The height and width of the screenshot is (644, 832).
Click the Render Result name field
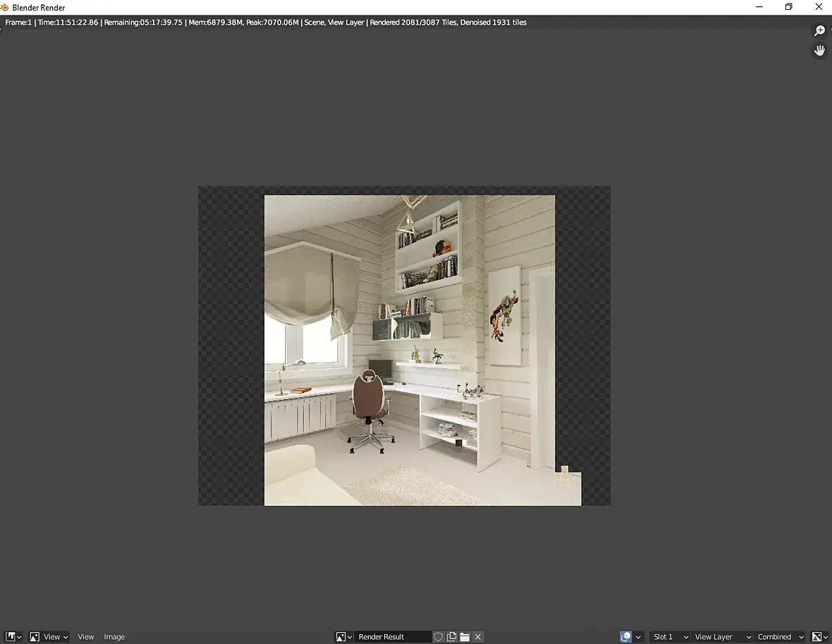(x=392, y=637)
